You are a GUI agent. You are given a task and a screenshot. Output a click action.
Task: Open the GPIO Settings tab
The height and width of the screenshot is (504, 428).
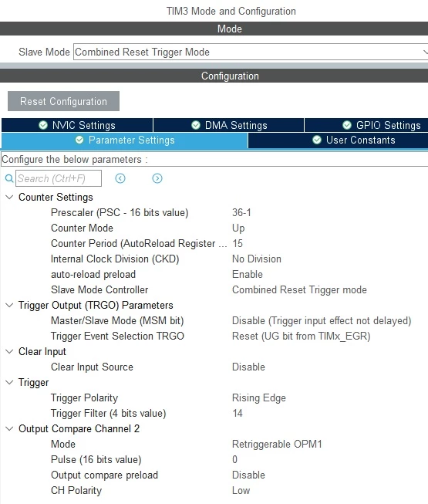coord(366,125)
